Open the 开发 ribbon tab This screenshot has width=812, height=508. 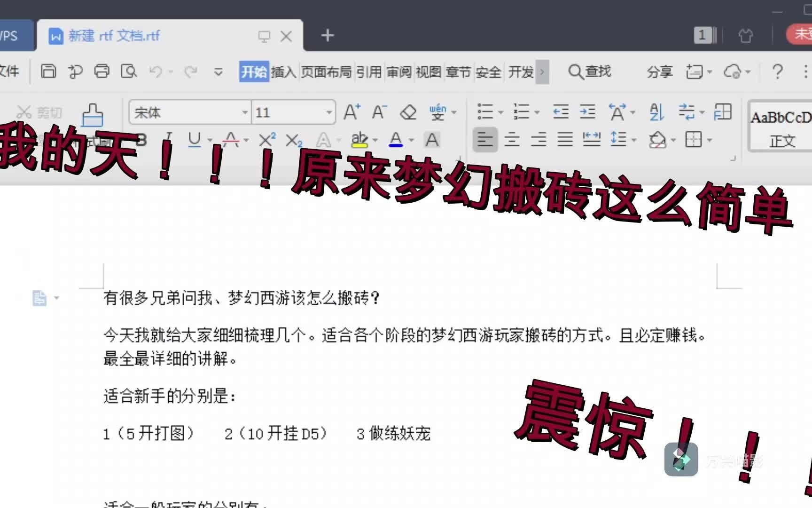click(521, 72)
